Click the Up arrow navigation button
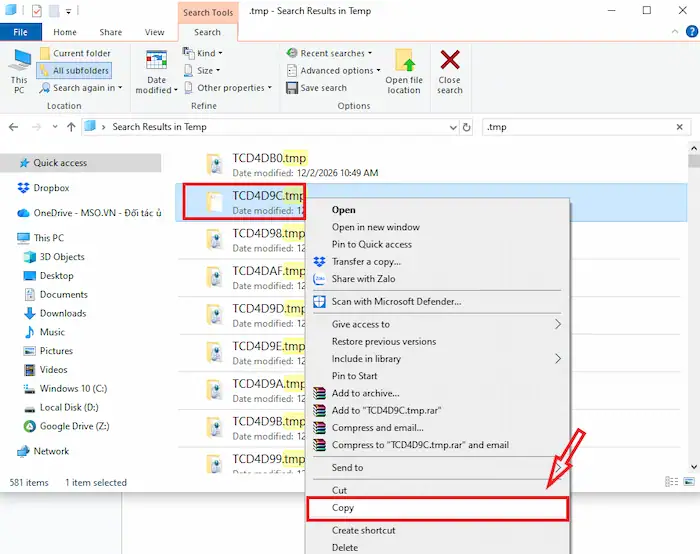This screenshot has height=554, width=700. 71,127
